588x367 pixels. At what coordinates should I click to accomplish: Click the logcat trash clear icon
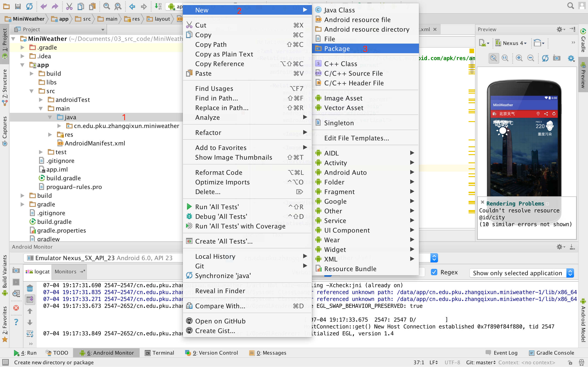click(x=30, y=288)
